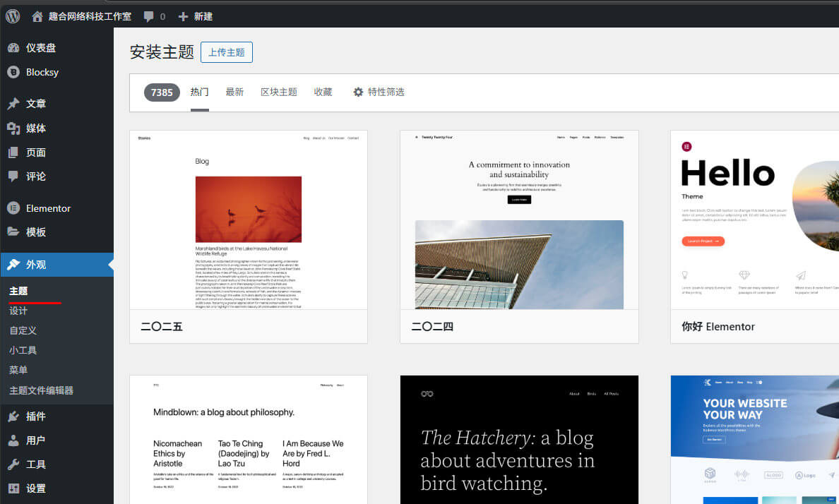Switch to the 区块主题 tab
The width and height of the screenshot is (839, 504).
tap(278, 92)
